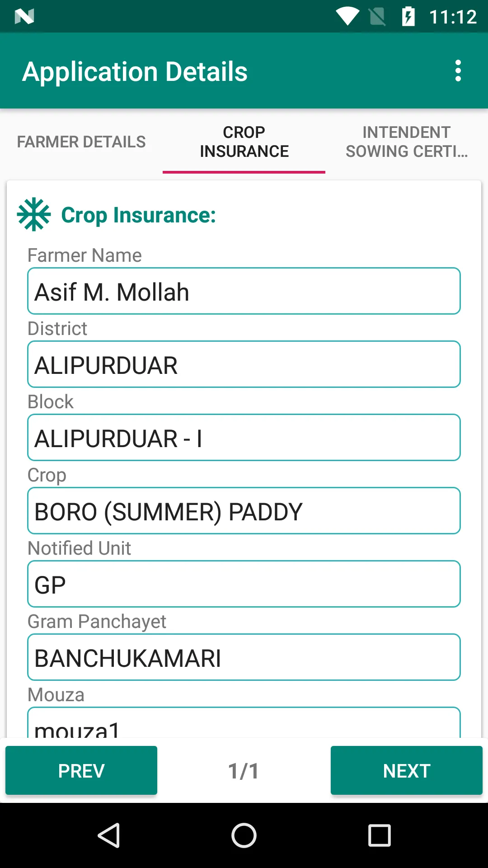Open the Crop field showing BORO PADDY
Screen dimensions: 488x868
click(244, 511)
